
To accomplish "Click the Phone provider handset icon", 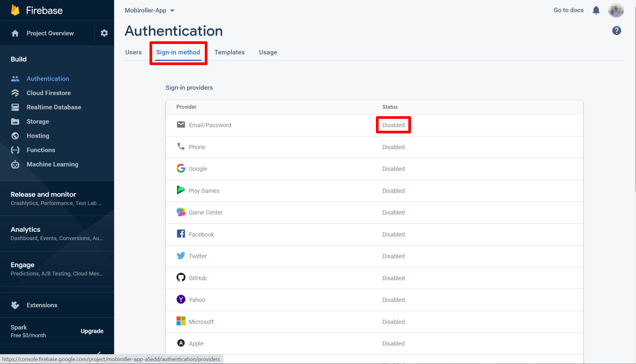I will point(181,146).
